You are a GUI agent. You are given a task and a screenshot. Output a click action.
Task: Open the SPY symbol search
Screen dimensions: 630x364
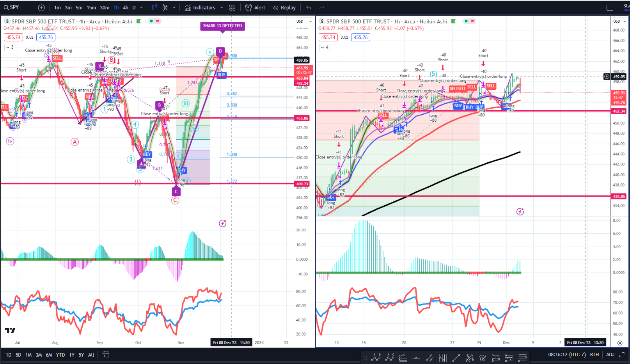pyautogui.click(x=12, y=7)
